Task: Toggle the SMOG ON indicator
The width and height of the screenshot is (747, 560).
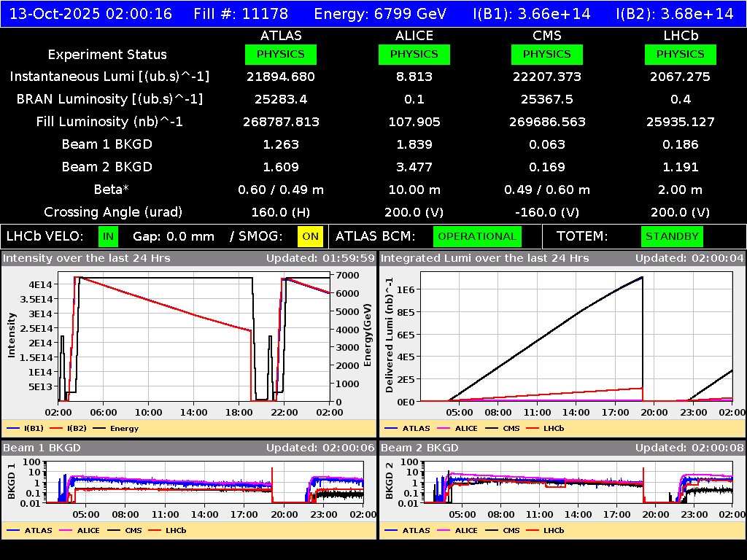Action: [309, 236]
